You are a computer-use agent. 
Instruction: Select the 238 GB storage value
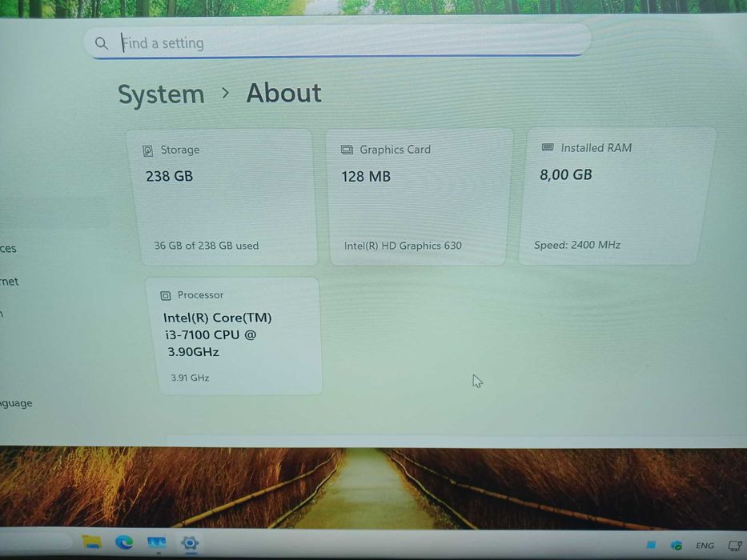pos(170,176)
